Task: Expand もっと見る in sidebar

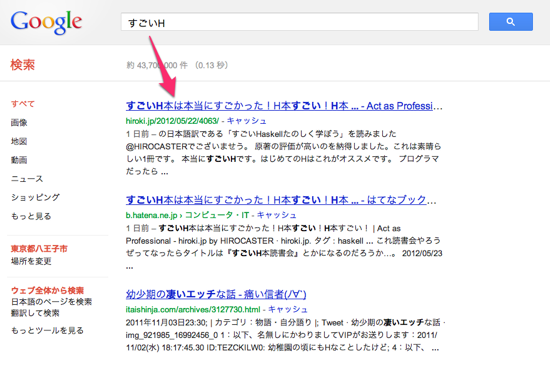Action: [x=31, y=216]
